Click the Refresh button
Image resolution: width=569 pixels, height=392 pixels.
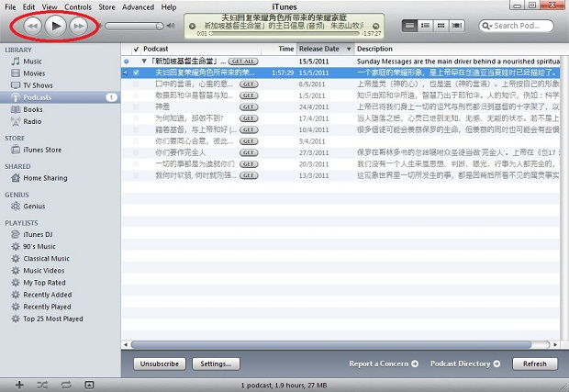point(535,364)
